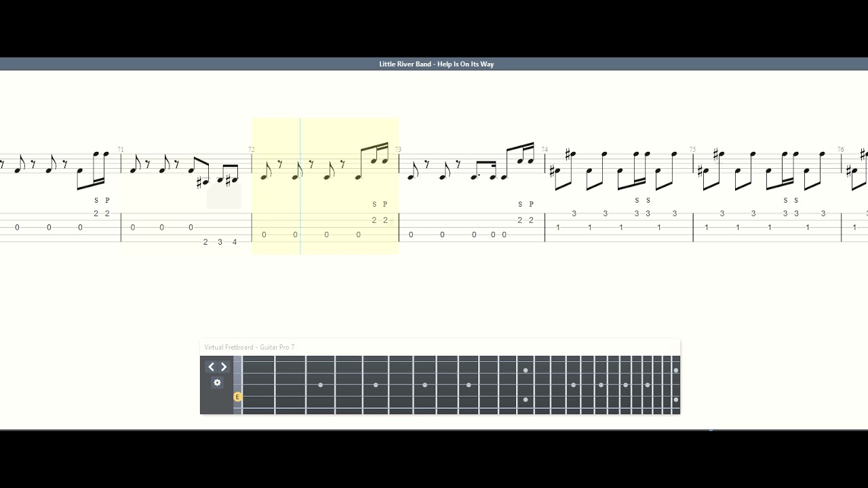
Task: Shift the virtual fretboard view right with the arrow
Action: (224, 367)
